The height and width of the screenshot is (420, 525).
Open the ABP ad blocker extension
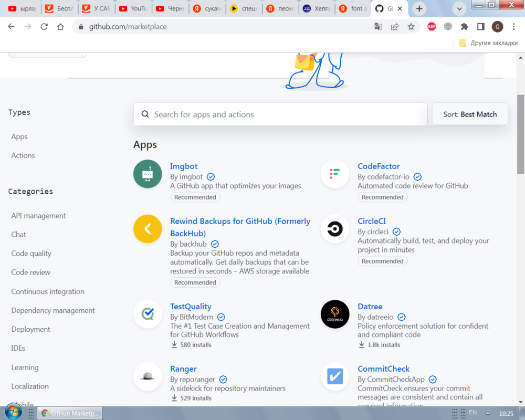pos(432,26)
